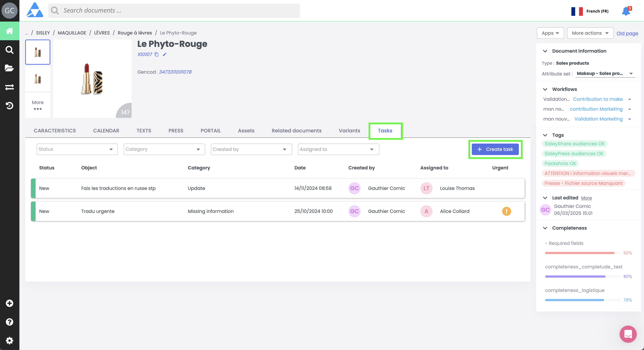Click the help question mark icon
Screen dimensions: 644x350
point(10,322)
